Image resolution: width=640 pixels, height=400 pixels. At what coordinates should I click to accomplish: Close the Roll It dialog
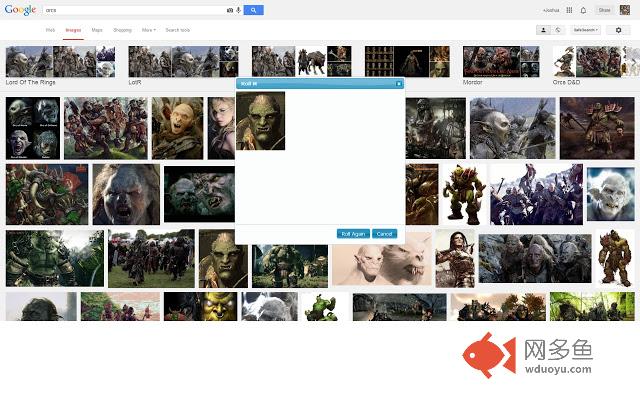coord(399,84)
